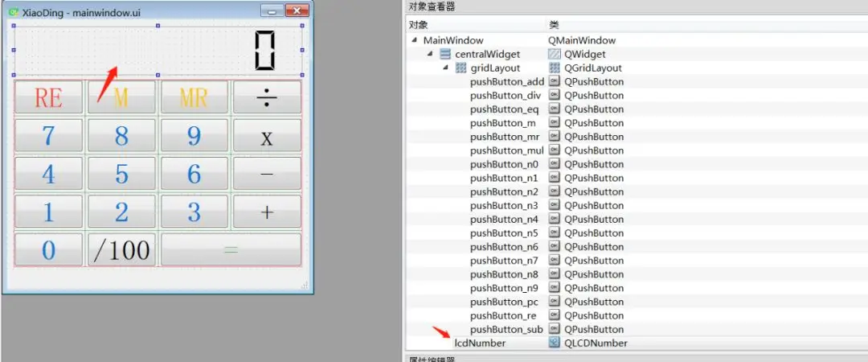Click the number 4 button
Screen dimensions: 868x362
[49, 173]
